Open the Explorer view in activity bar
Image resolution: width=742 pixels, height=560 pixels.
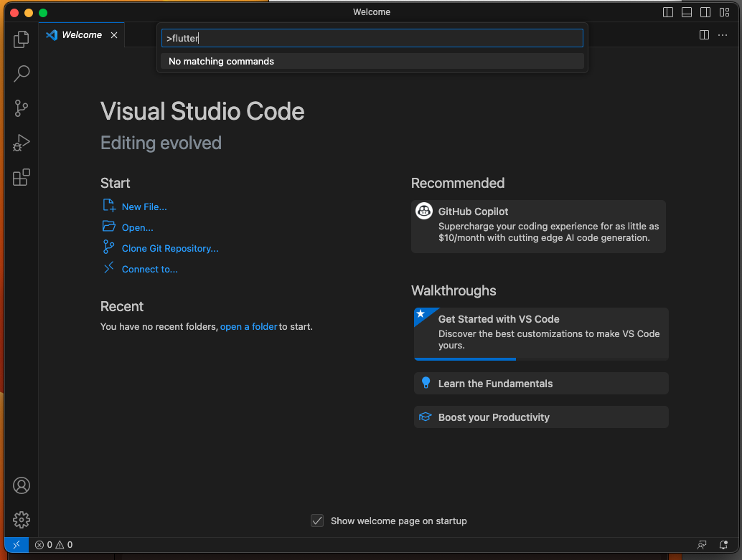(x=22, y=39)
